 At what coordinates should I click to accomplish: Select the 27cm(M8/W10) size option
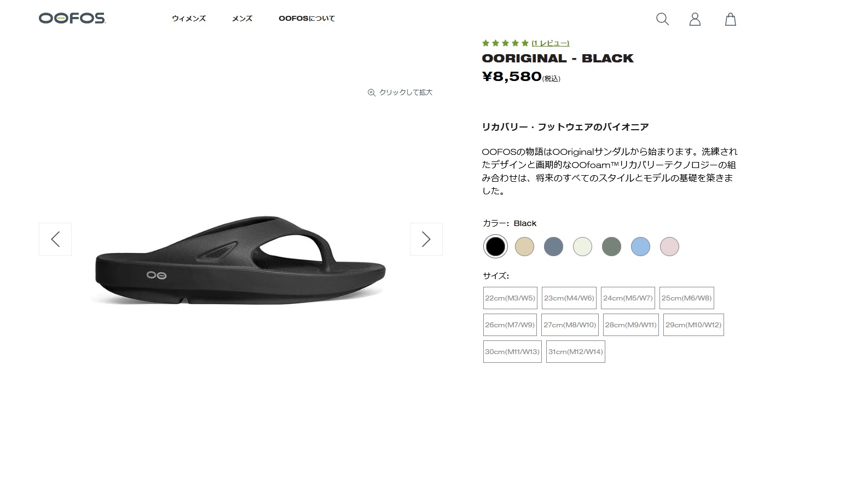click(x=570, y=325)
